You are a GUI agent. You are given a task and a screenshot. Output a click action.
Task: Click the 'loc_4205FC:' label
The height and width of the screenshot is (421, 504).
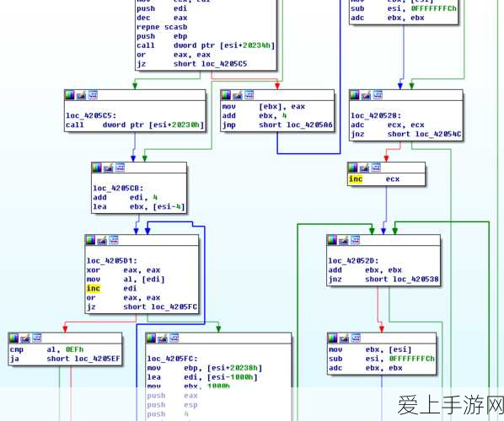(x=173, y=359)
